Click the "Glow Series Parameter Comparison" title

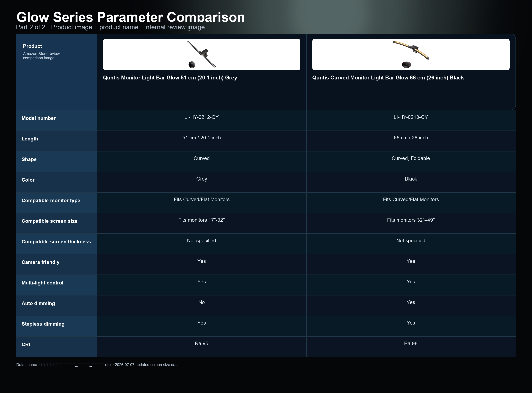click(131, 17)
